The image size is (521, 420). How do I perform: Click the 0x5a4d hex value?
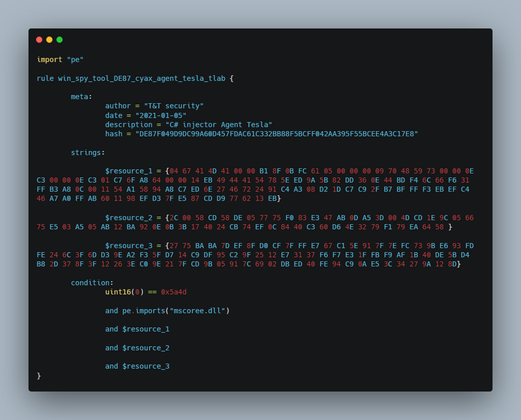[x=173, y=292]
